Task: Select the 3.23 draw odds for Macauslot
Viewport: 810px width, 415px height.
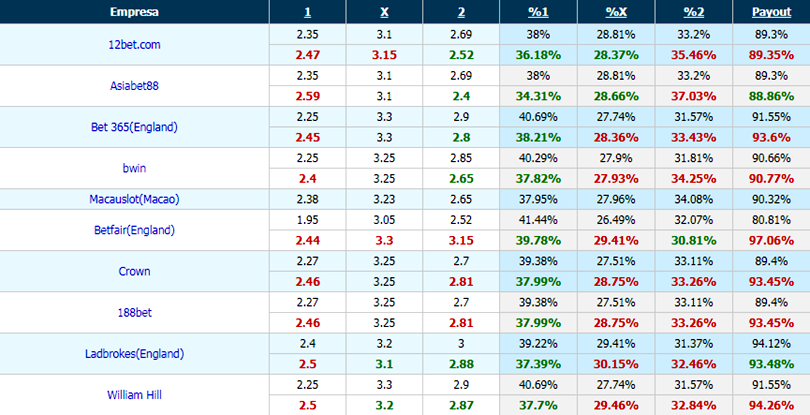Action: pos(384,199)
